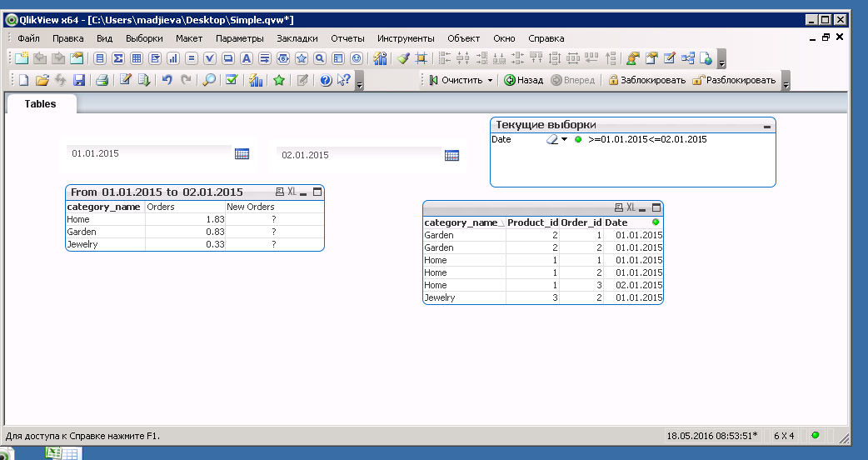Image resolution: width=868 pixels, height=460 pixels.
Task: Click the Save document floppy icon
Action: coord(79,80)
